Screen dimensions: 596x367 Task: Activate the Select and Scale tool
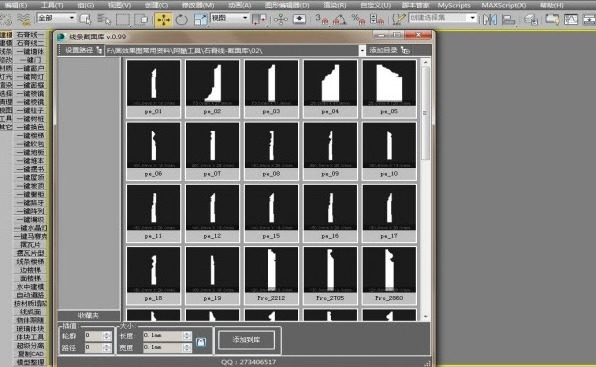(200, 19)
